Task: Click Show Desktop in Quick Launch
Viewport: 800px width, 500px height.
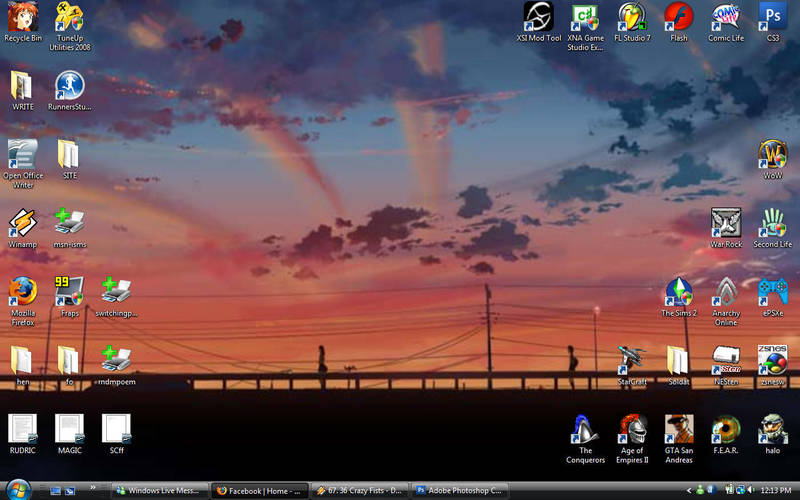Action: (x=56, y=491)
